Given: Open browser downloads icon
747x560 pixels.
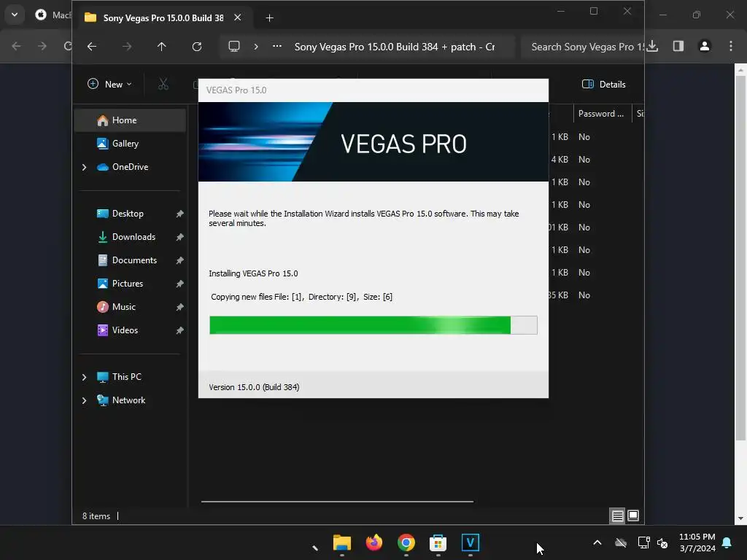Looking at the screenshot, I should tap(653, 46).
